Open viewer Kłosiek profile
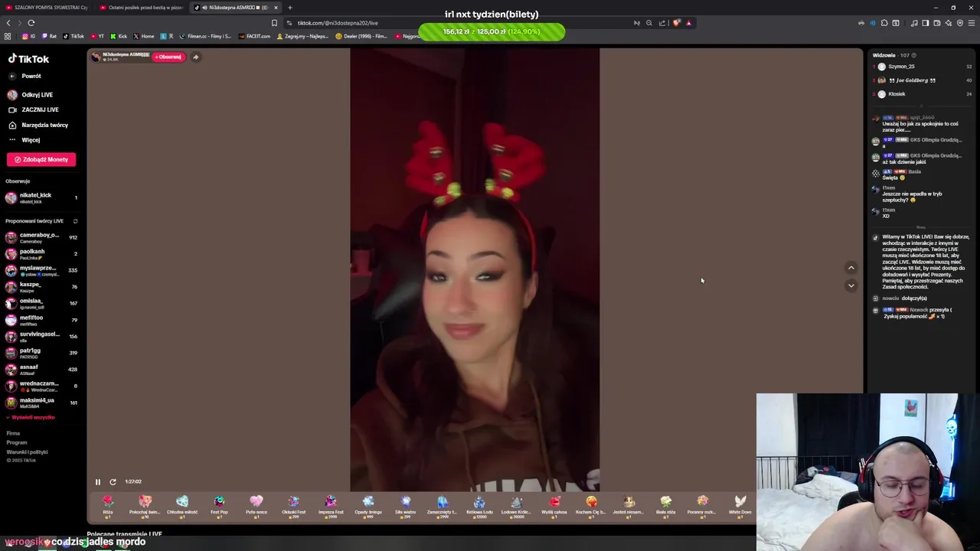The height and width of the screenshot is (551, 980). 923,94
